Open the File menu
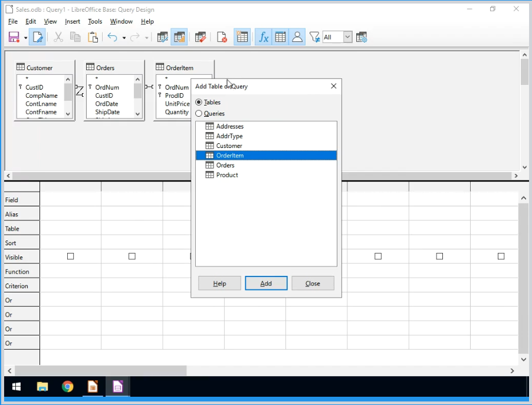Image resolution: width=532 pixels, height=405 pixels. tap(13, 21)
